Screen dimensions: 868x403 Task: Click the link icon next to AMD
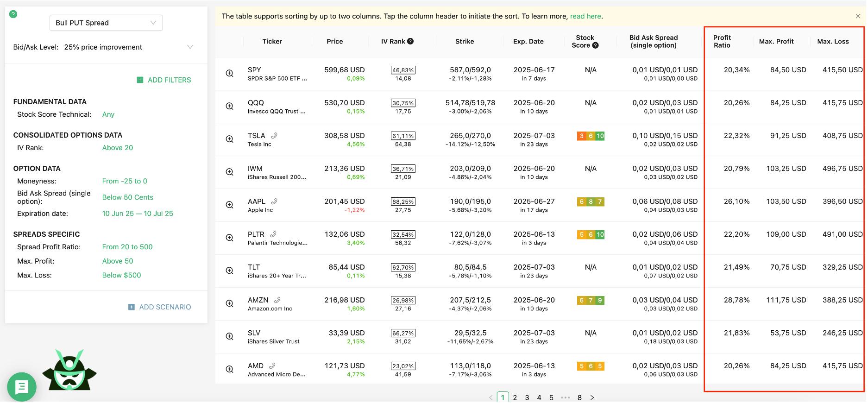point(272,366)
